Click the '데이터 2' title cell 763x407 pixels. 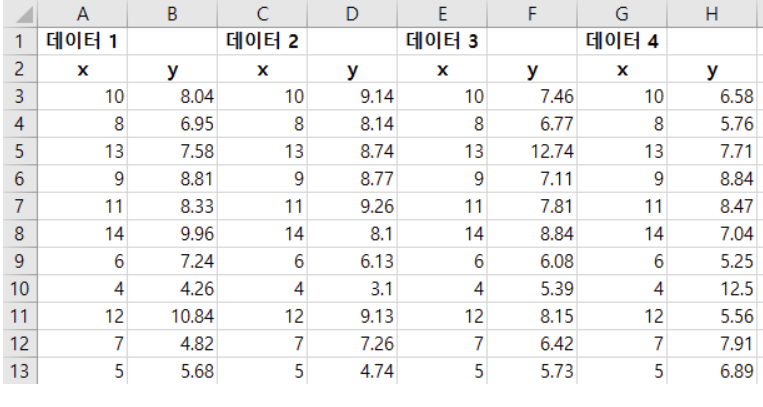click(x=262, y=41)
